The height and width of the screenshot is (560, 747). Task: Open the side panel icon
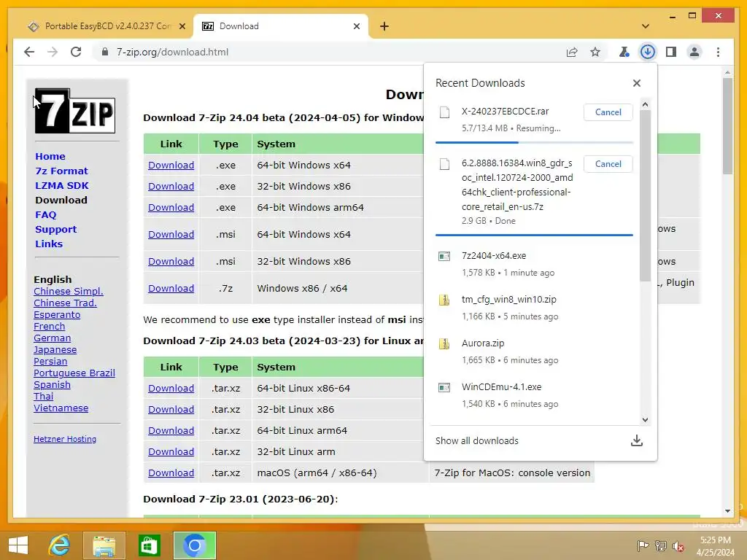pos(671,52)
